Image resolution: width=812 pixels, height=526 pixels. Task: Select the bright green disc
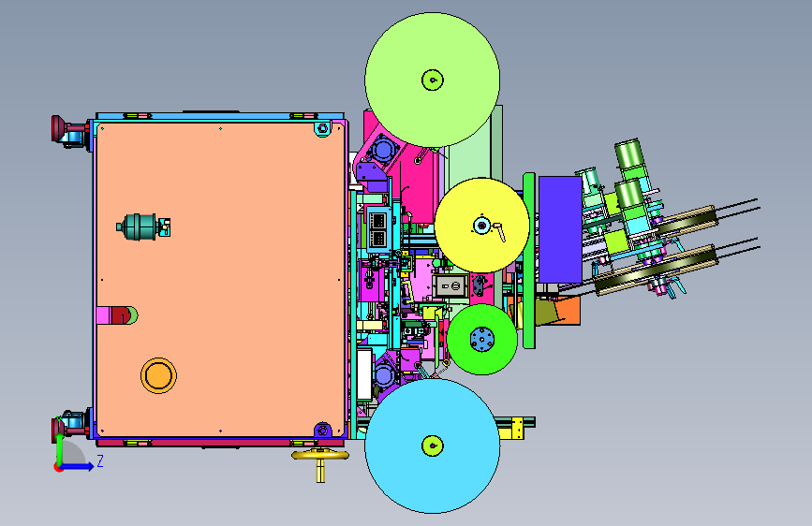point(482,339)
